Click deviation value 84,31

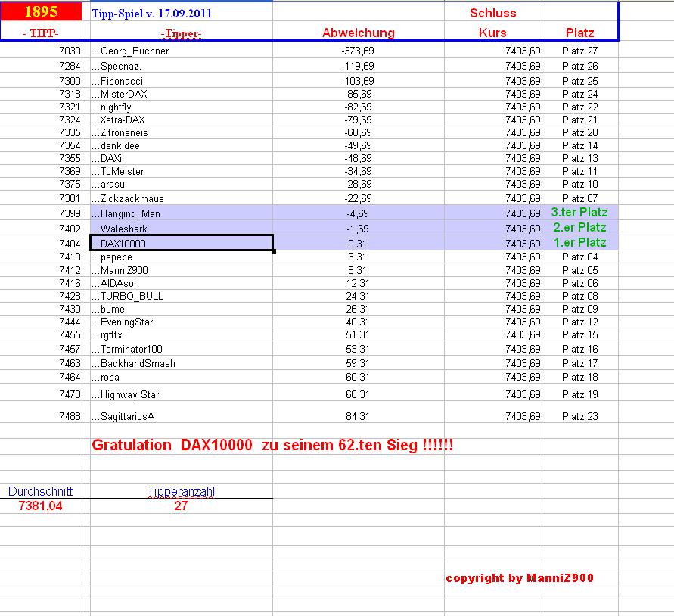358,416
